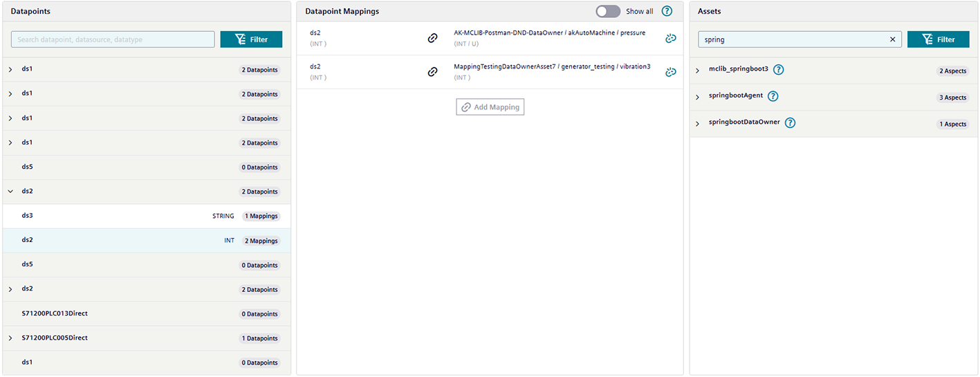This screenshot has width=980, height=377.
Task: Click the '1 Aspects' badge on springbootDataOwner
Action: 952,125
